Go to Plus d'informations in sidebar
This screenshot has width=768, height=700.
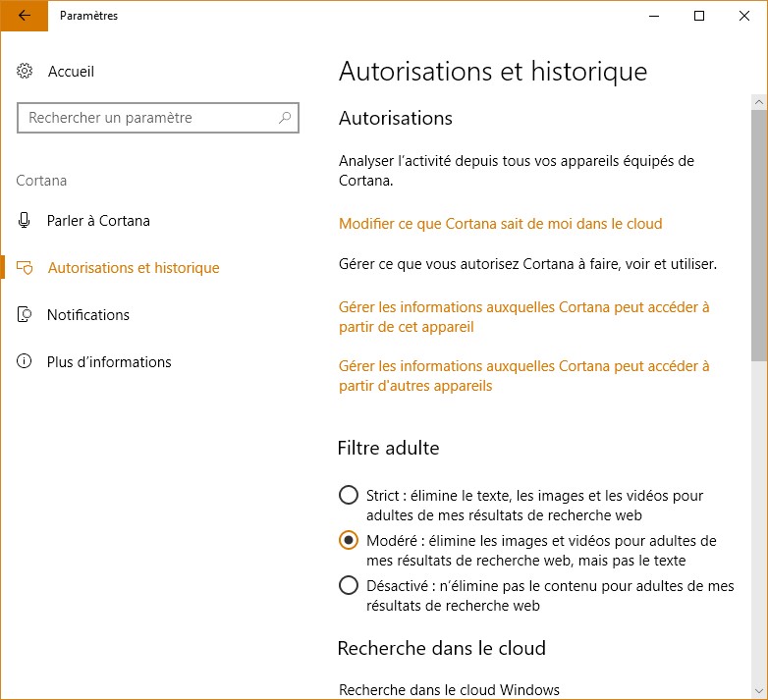point(109,362)
